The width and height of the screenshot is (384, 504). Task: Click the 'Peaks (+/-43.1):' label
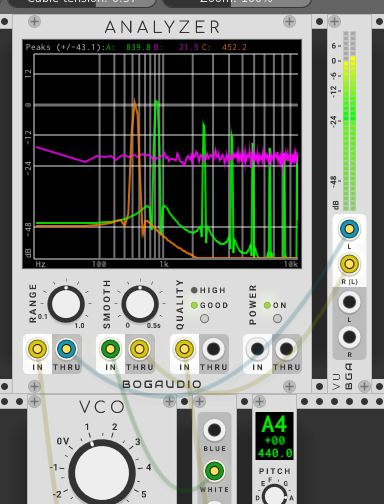tap(65, 47)
